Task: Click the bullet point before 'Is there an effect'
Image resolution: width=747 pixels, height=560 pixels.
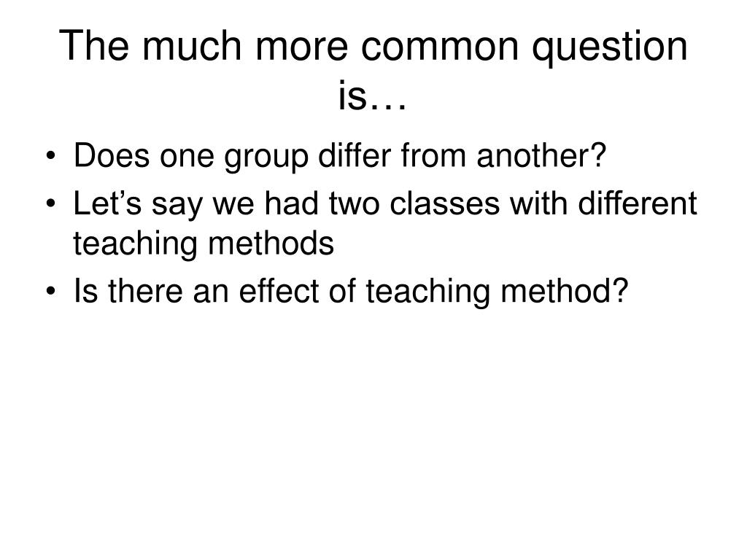Action: pos(51,292)
